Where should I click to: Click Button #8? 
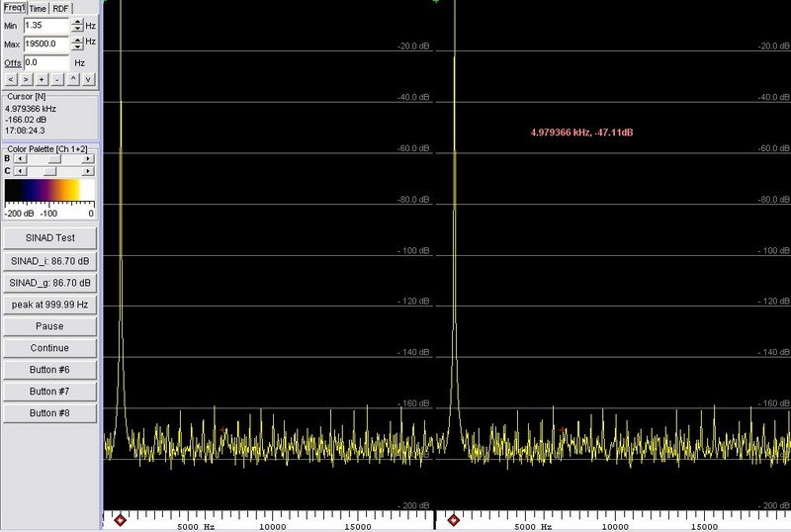(50, 413)
